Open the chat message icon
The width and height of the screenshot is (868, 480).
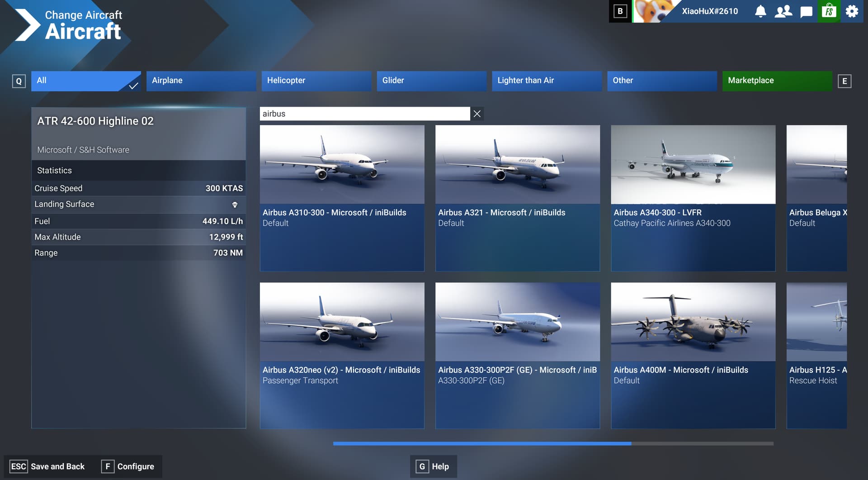806,12
